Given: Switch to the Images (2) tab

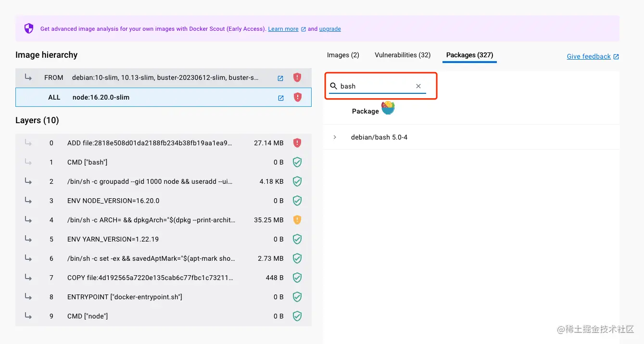Looking at the screenshot, I should (343, 55).
